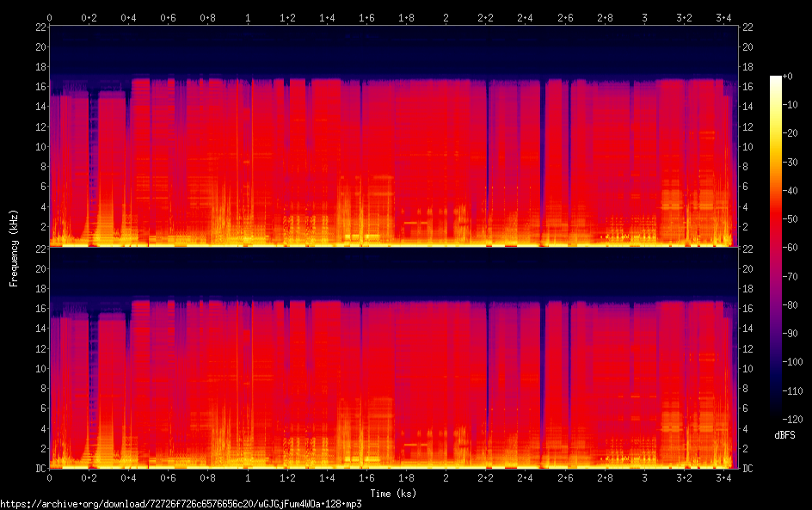Click the 2 ks tick on bottom time axis
This screenshot has width=812, height=510.
446,477
